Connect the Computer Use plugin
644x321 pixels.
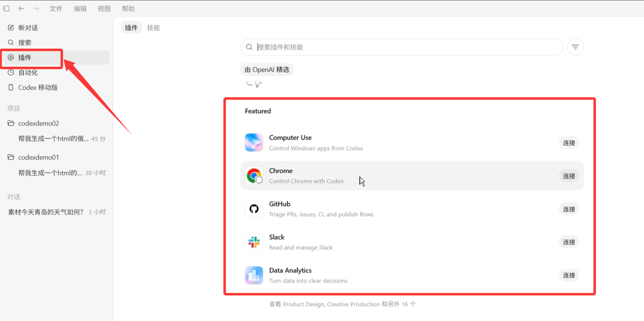coord(569,143)
